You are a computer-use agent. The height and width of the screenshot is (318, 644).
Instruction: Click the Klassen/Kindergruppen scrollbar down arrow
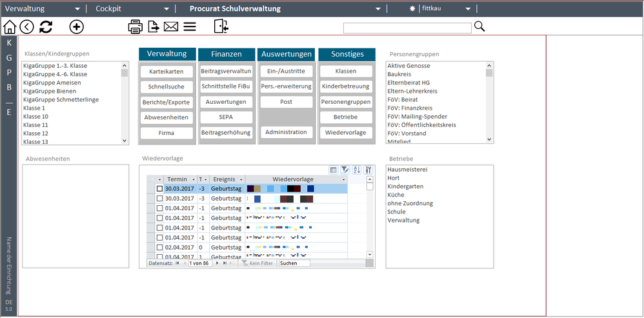pos(125,141)
